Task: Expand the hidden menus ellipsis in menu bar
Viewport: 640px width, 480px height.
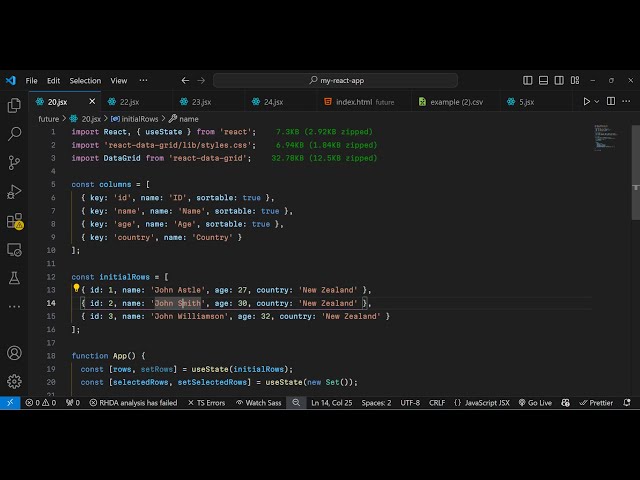Action: click(143, 80)
